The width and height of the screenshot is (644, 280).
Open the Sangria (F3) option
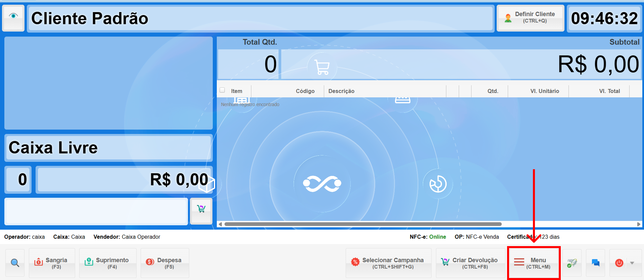52,263
